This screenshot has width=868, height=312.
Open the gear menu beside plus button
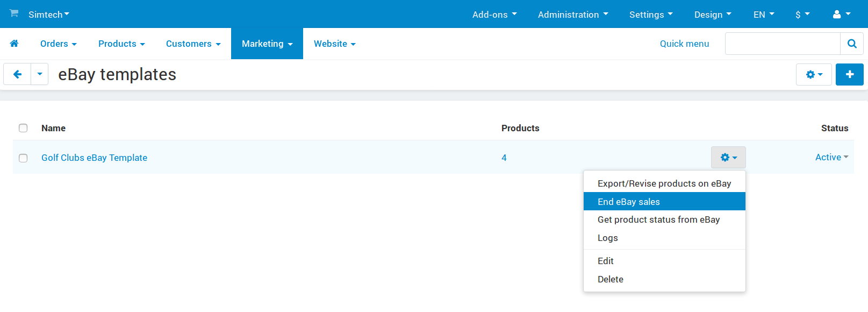point(814,74)
